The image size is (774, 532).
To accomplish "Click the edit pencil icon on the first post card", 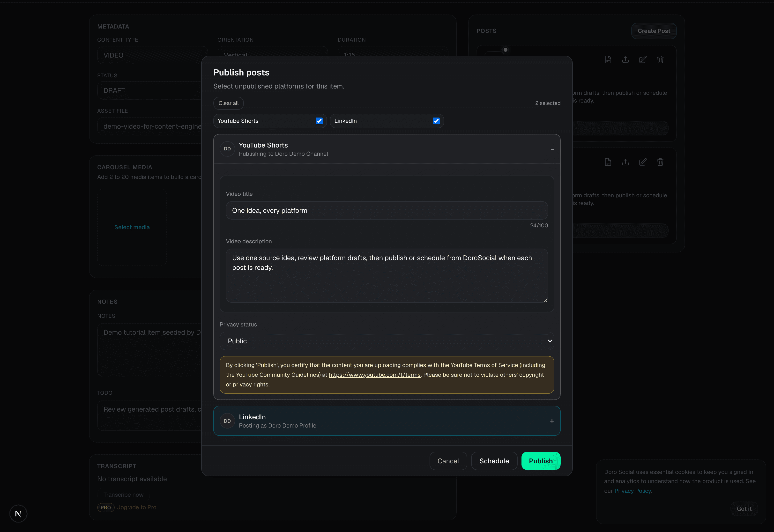I will (643, 60).
